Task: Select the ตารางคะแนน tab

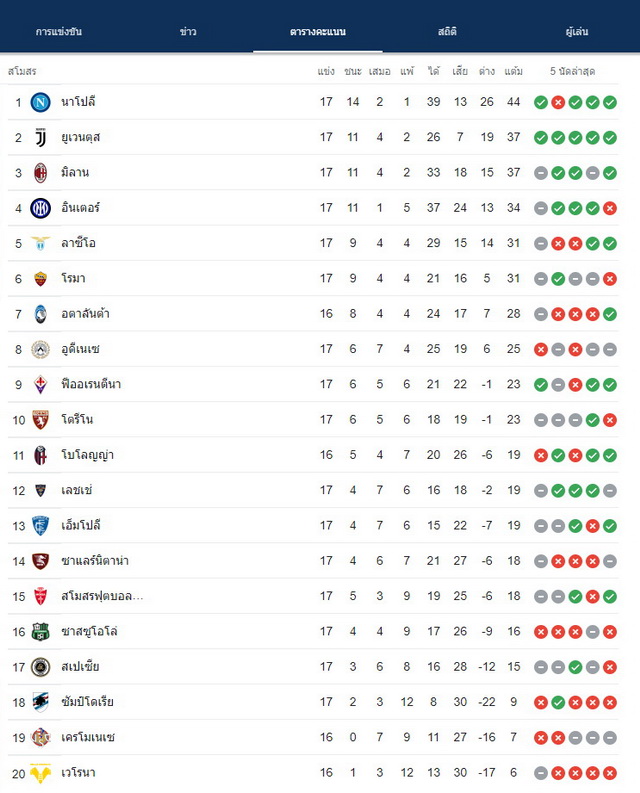Action: click(x=318, y=31)
